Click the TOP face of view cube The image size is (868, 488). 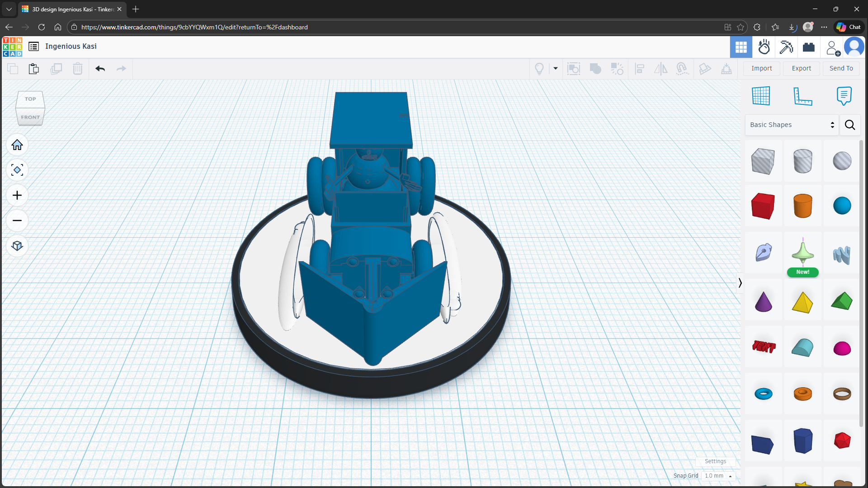30,99
